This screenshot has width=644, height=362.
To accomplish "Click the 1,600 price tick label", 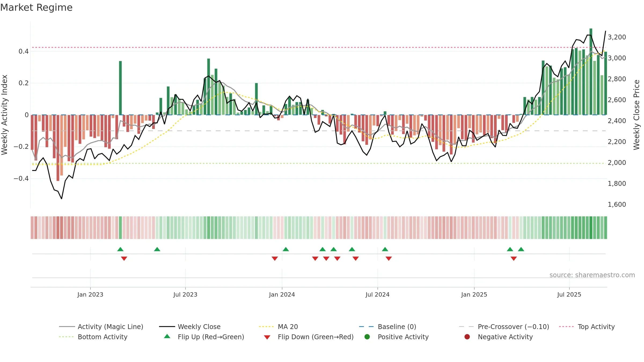I will click(x=617, y=204).
